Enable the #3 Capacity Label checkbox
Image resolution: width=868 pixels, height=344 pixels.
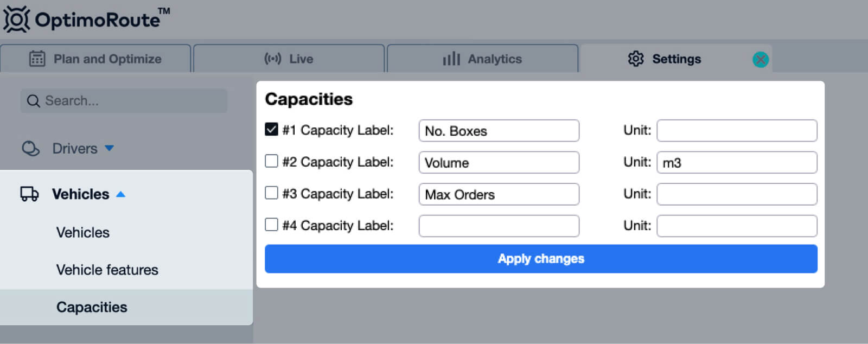coord(271,192)
